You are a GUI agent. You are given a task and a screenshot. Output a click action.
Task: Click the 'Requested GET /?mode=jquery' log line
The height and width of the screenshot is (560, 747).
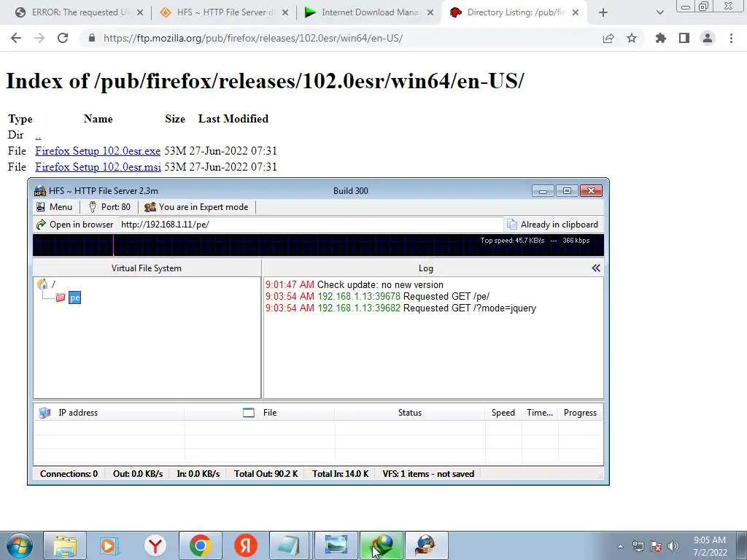(x=400, y=308)
